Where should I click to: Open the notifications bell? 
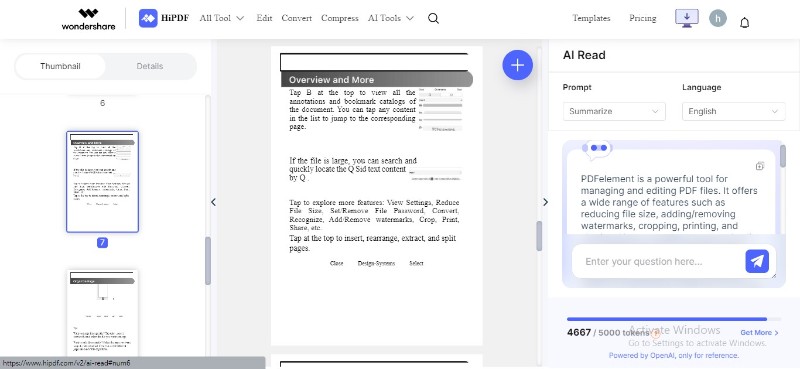(744, 22)
